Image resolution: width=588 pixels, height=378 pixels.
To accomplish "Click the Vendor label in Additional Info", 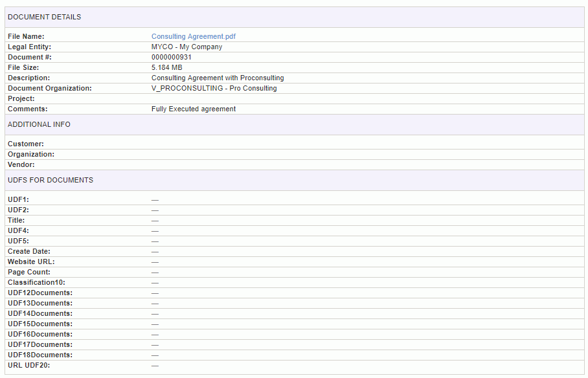I will [21, 164].
